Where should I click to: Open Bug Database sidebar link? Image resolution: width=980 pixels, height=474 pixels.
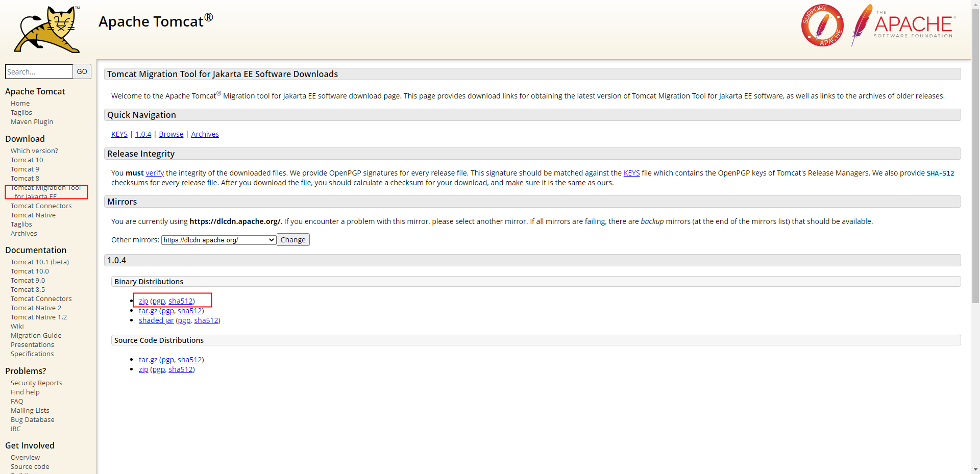click(33, 419)
